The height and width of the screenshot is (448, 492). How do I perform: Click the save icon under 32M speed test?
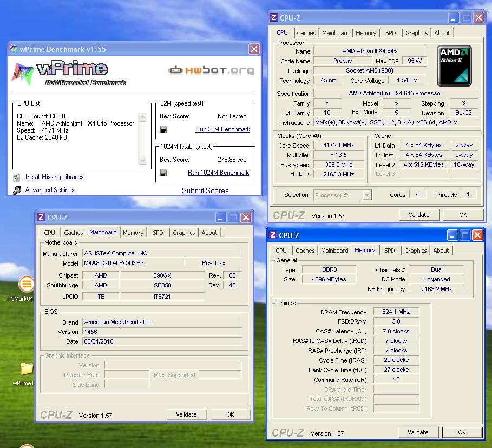click(x=163, y=129)
